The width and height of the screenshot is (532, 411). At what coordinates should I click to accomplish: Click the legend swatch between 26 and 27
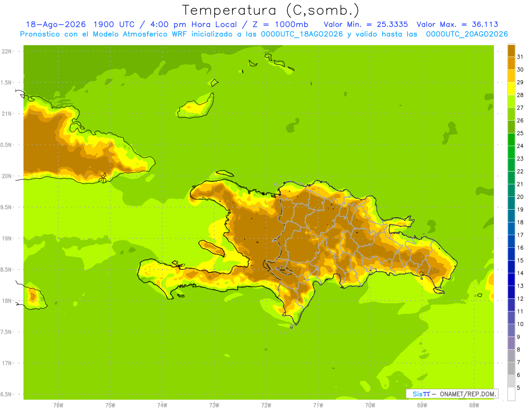pos(511,114)
